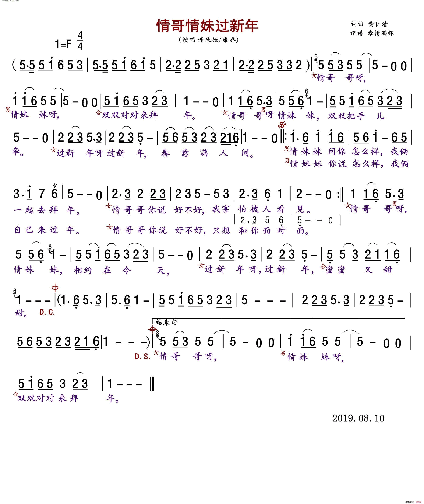Click the final double barline
The width and height of the screenshot is (424, 504).
[x=152, y=384]
